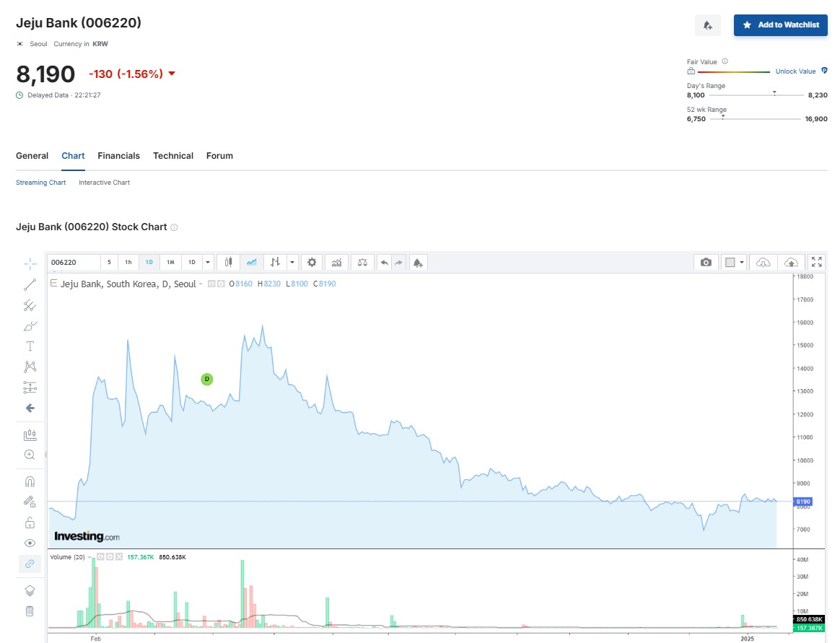Select the brush drawing tool
The image size is (840, 643).
coord(30,325)
